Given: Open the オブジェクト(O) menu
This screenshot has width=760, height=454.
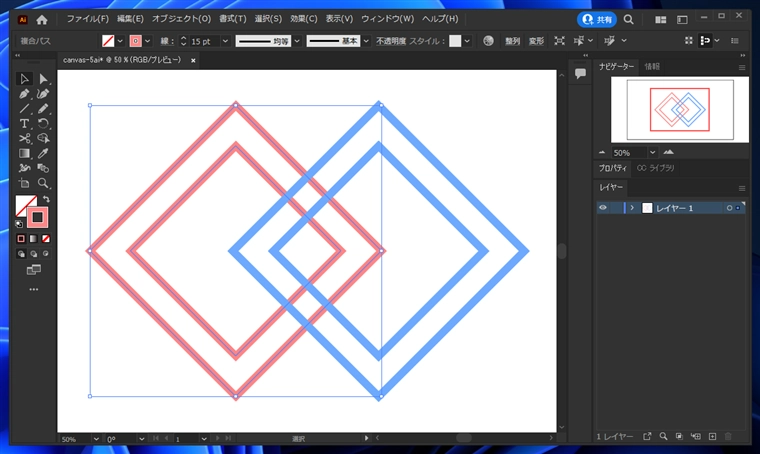Looking at the screenshot, I should (x=181, y=19).
